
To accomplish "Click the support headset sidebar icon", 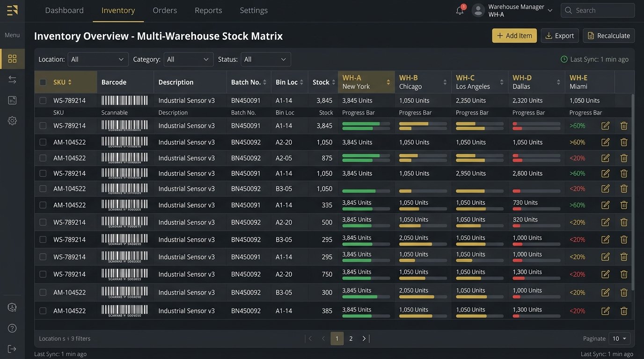I will (x=12, y=307).
